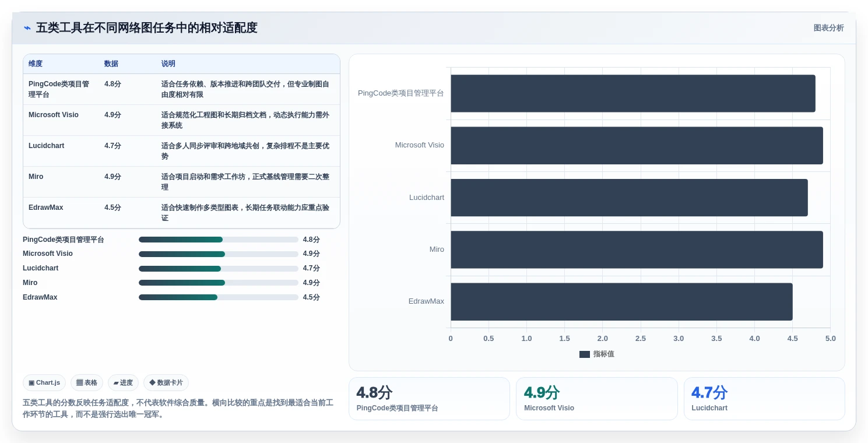
Task: Click the 5.0 tick label on the x-axis
Action: [830, 339]
